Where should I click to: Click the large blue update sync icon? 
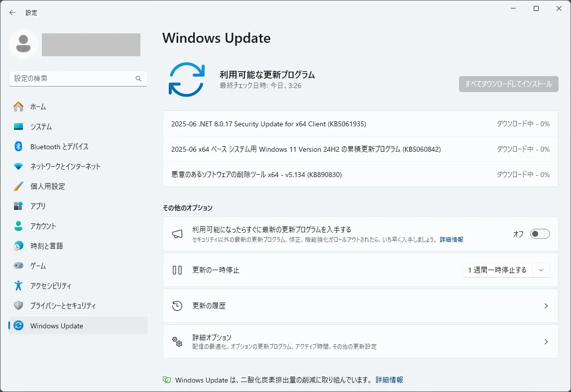click(x=187, y=80)
